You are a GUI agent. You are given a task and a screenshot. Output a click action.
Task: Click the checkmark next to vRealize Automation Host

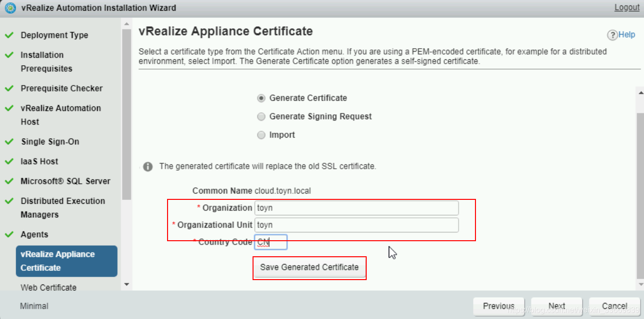pos(9,108)
